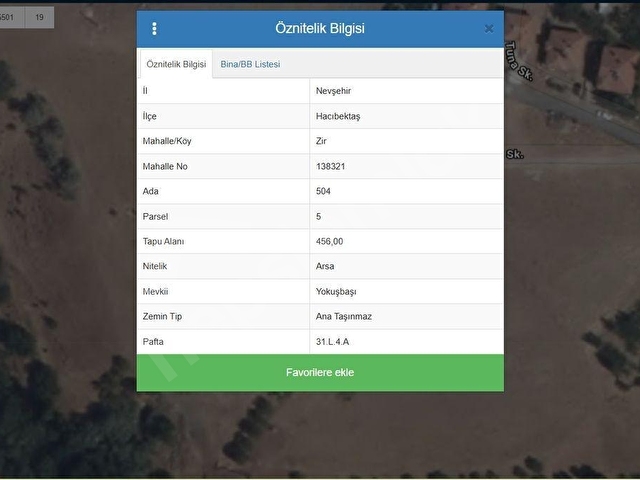The image size is (640, 480).
Task: Click the Favorilere ekle button
Action: 320,372
